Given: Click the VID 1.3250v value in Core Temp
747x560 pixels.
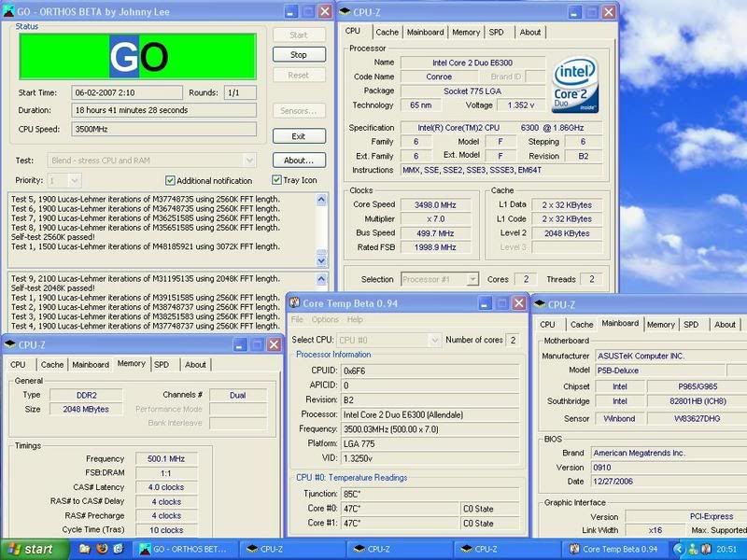Looking at the screenshot, I should point(430,458).
